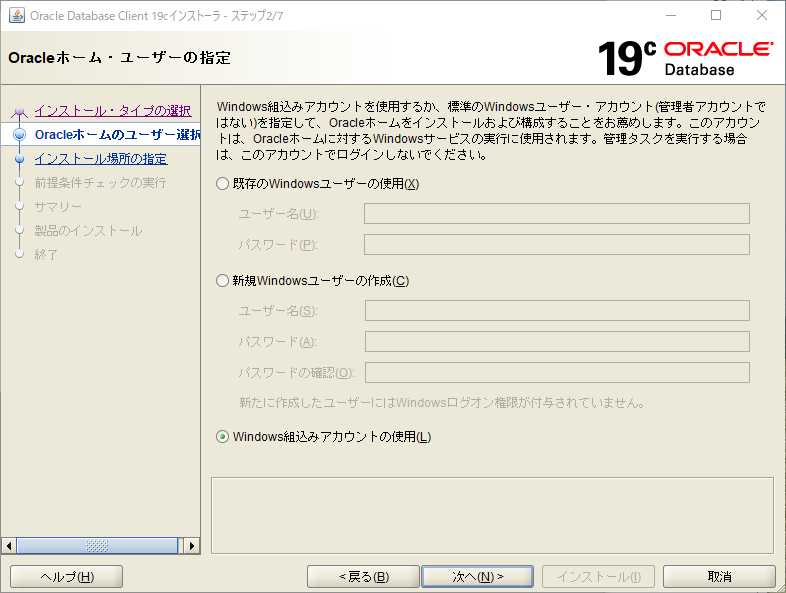Cancel the installer with 取消 button

tap(719, 577)
